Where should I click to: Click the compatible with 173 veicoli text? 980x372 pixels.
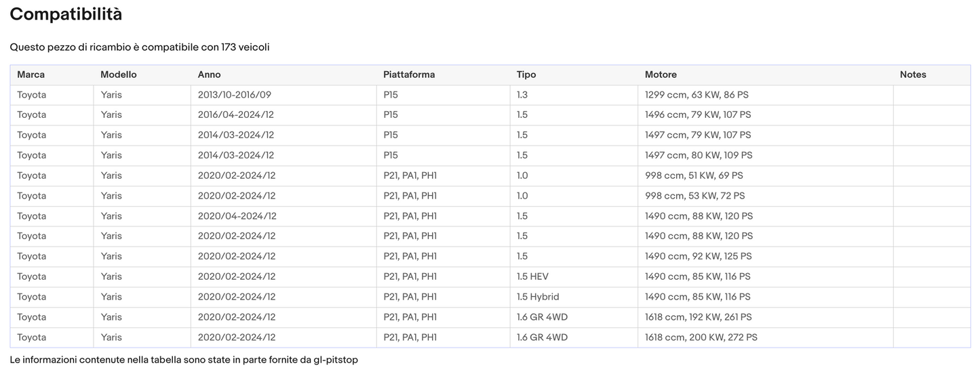tap(140, 47)
